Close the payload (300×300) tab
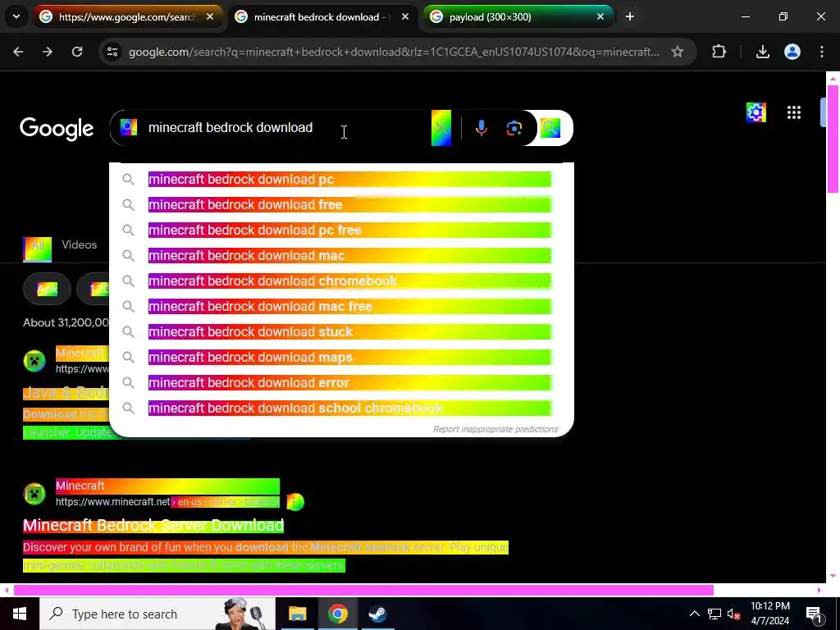The width and height of the screenshot is (840, 630). pos(600,17)
